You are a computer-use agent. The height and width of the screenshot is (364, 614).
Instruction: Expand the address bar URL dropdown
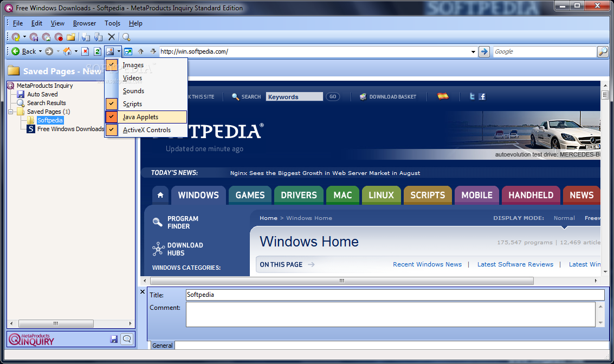click(x=473, y=51)
